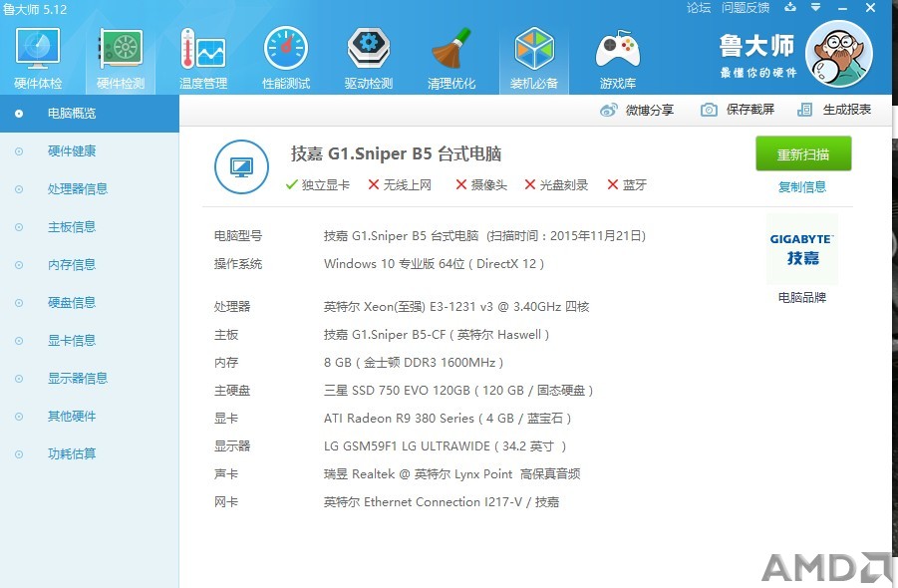Select 其他硬件 in the sidebar
This screenshot has height=588, width=898.
pyautogui.click(x=90, y=416)
